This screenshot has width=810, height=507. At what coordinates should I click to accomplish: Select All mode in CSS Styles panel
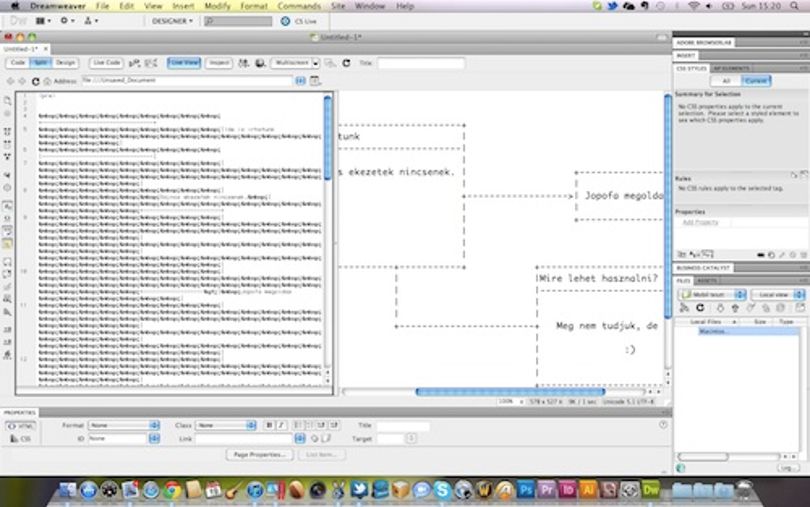726,81
